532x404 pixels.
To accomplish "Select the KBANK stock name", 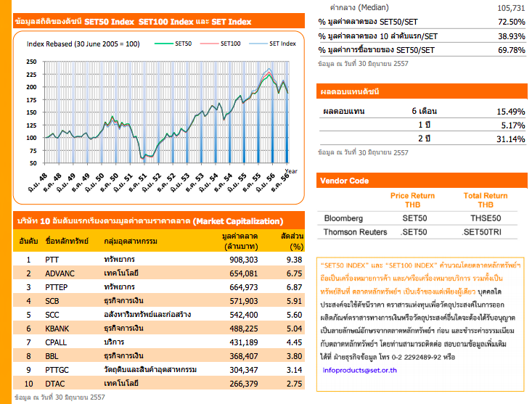I will pyautogui.click(x=57, y=329).
